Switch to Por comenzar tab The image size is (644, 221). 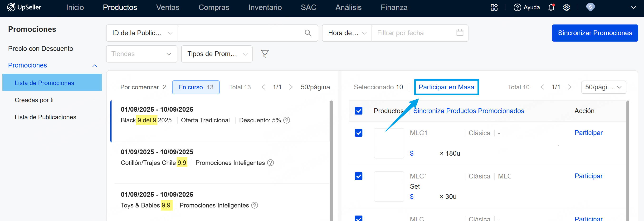tap(143, 87)
